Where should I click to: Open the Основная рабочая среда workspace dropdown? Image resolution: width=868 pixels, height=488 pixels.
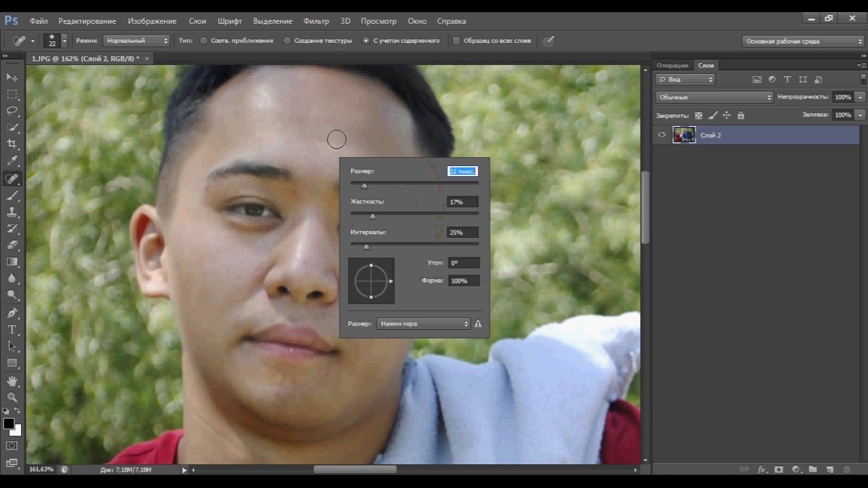coord(803,41)
